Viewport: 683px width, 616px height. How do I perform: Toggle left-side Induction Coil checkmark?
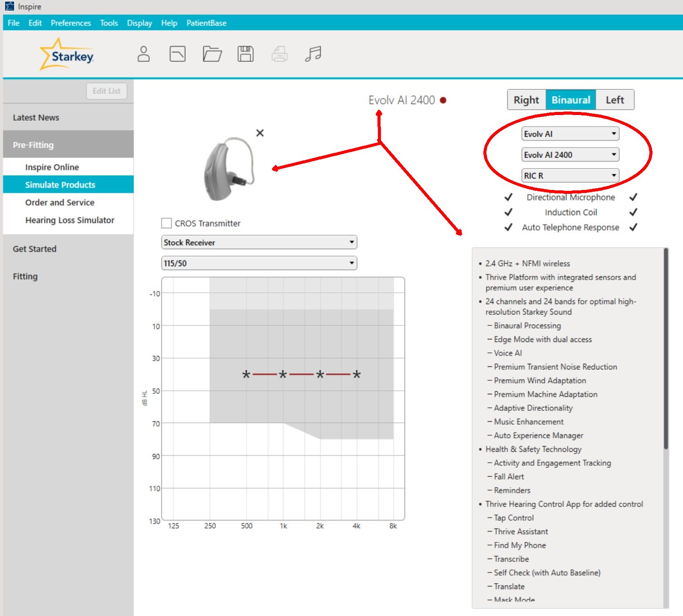tap(508, 212)
